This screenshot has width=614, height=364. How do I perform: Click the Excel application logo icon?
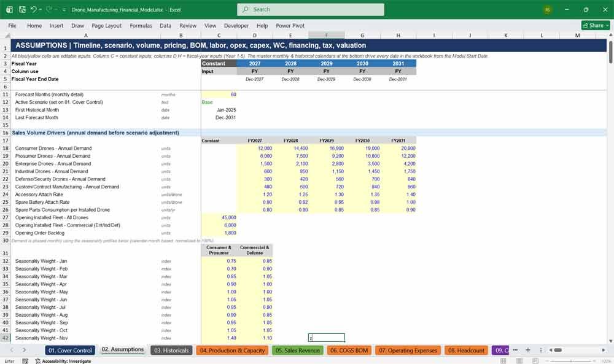click(x=9, y=9)
